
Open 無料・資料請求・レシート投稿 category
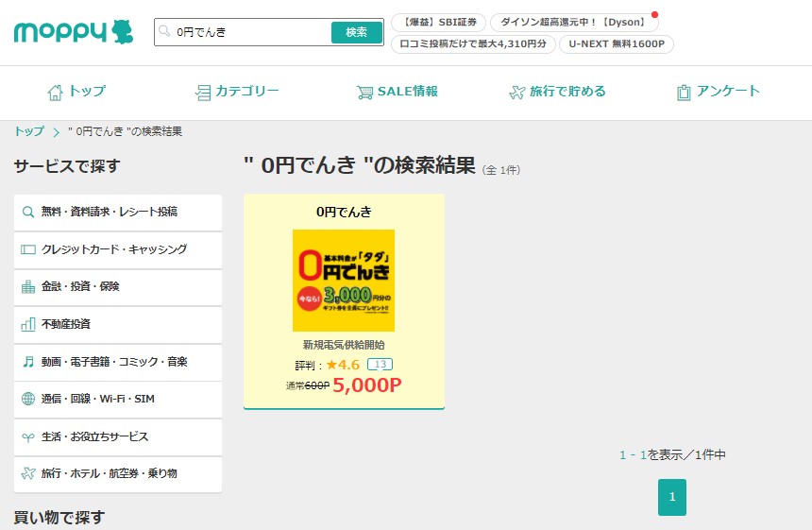[118, 213]
